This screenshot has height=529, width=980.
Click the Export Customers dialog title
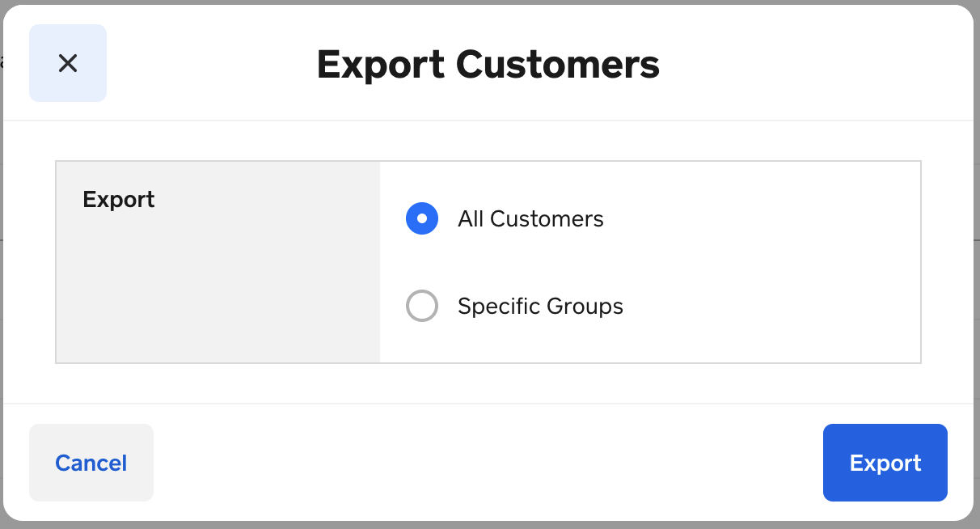[488, 65]
